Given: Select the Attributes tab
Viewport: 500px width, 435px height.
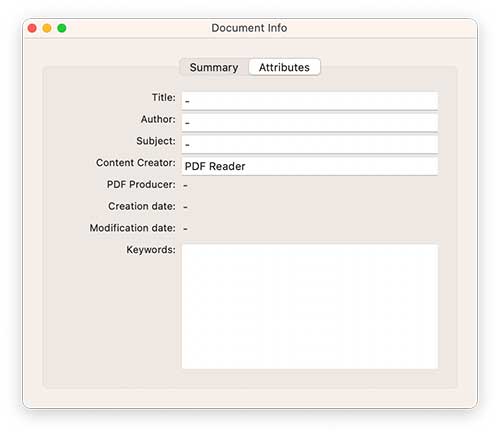Looking at the screenshot, I should tap(284, 67).
